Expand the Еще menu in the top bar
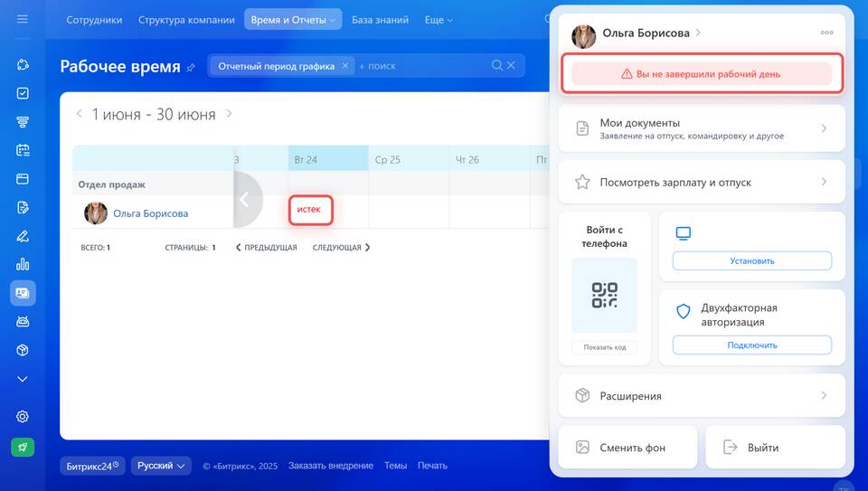Screen dimensions: 868x491 point(438,19)
